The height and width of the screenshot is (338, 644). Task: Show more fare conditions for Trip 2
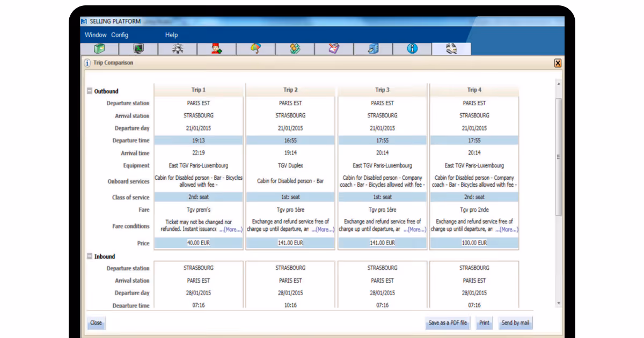[x=323, y=229]
